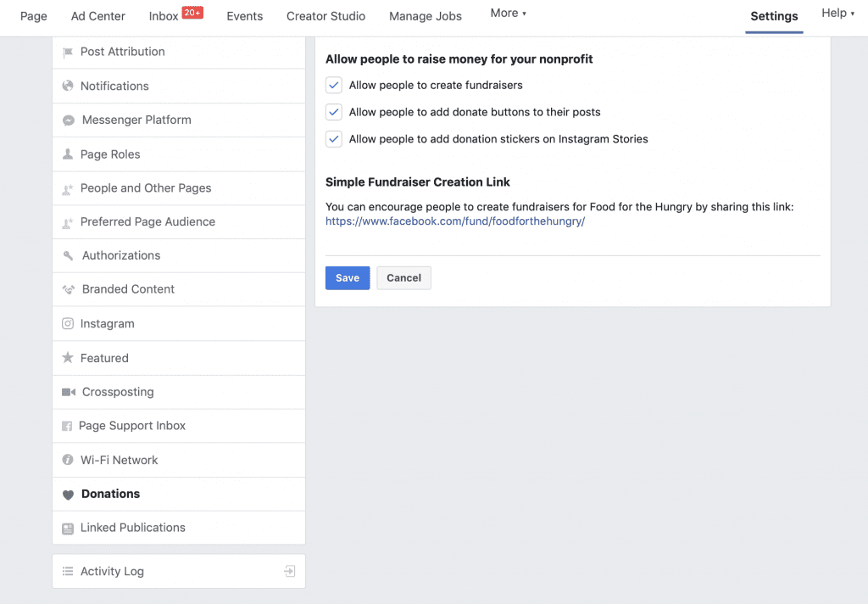Click the Activity Log list icon
The image size is (868, 604).
pyautogui.click(x=68, y=571)
